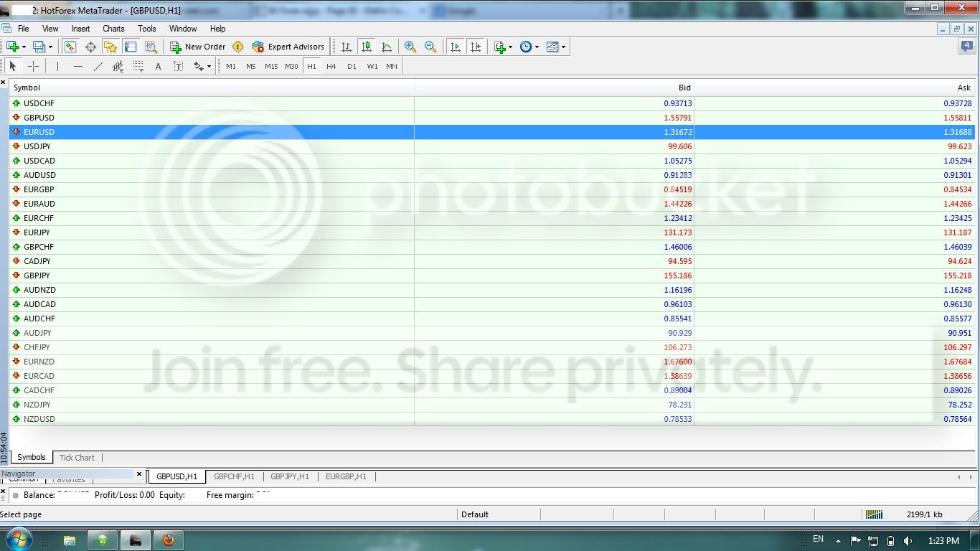Switch to the M1 timeframe
This screenshot has width=980, height=551.
click(x=231, y=66)
